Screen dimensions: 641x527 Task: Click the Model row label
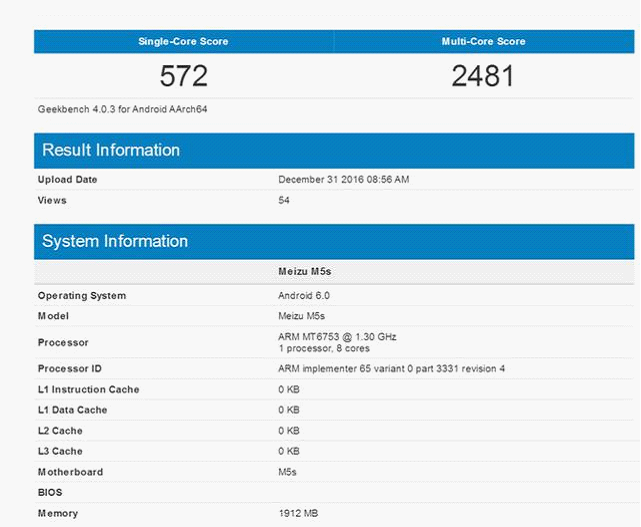click(53, 316)
